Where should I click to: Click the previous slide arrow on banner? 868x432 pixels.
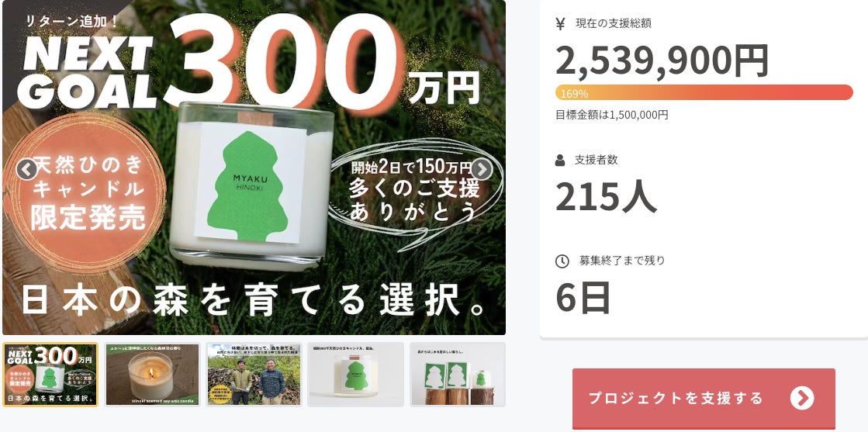pos(26,170)
